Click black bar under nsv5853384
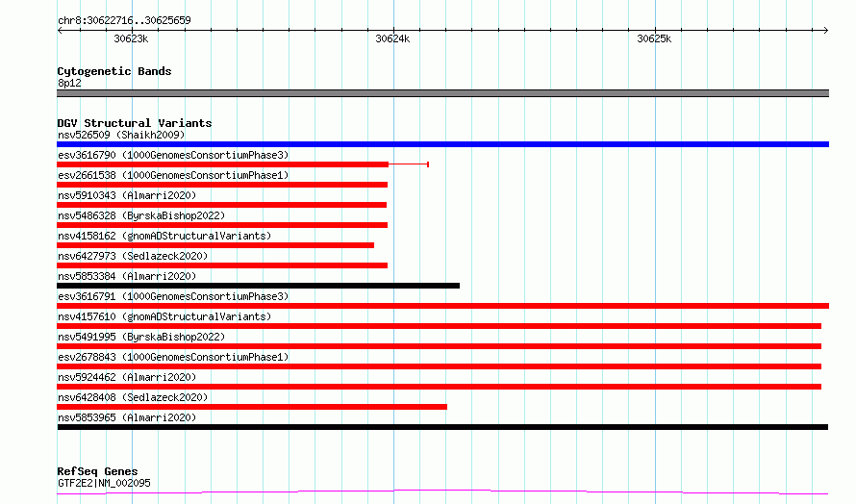Image resolution: width=856 pixels, height=504 pixels. coord(258,286)
